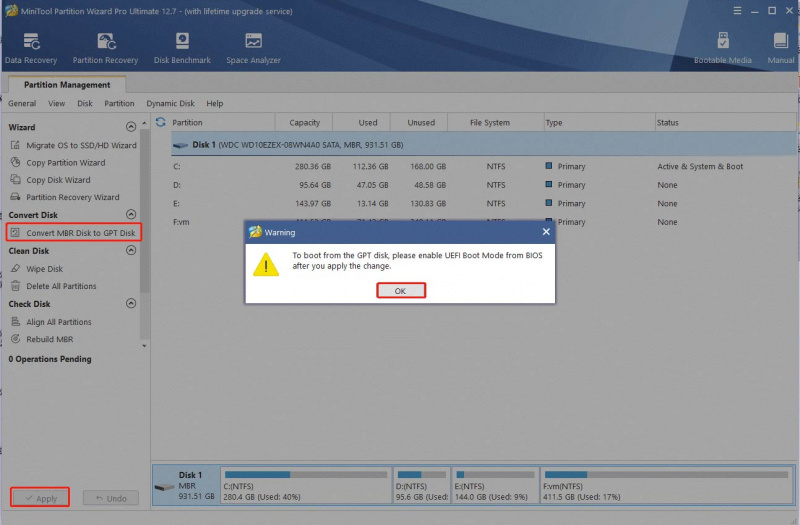Collapse the Clean Disk section
The width and height of the screenshot is (800, 525).
coord(131,250)
